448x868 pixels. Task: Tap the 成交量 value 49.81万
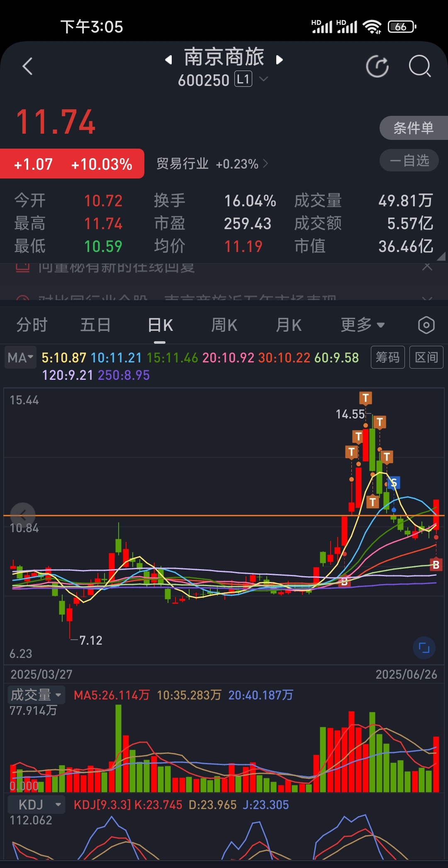pos(405,201)
